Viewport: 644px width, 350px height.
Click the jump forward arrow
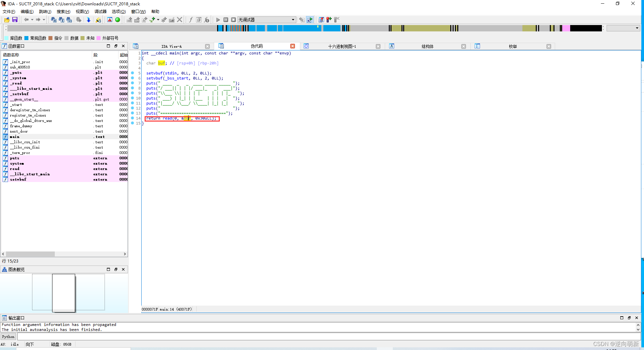pos(38,20)
